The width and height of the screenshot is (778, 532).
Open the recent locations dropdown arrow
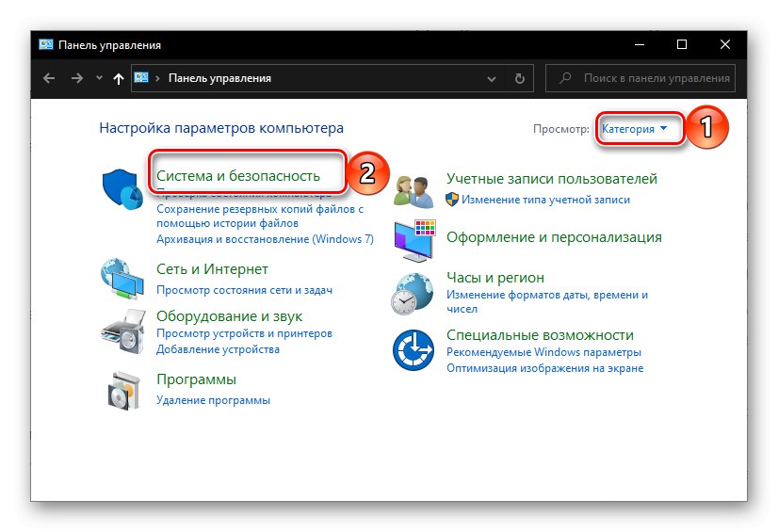tap(99, 78)
